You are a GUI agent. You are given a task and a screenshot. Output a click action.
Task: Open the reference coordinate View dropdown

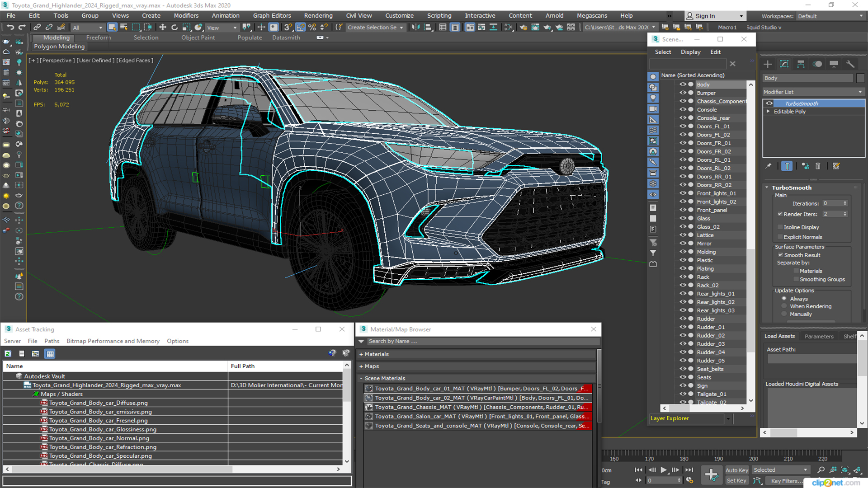coord(222,28)
